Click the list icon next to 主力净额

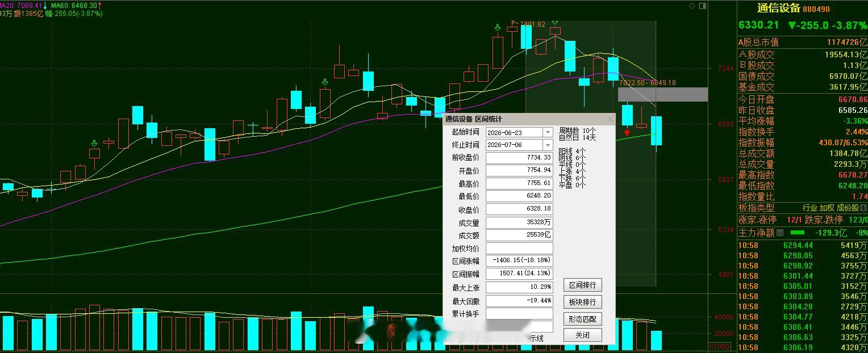[x=779, y=233]
